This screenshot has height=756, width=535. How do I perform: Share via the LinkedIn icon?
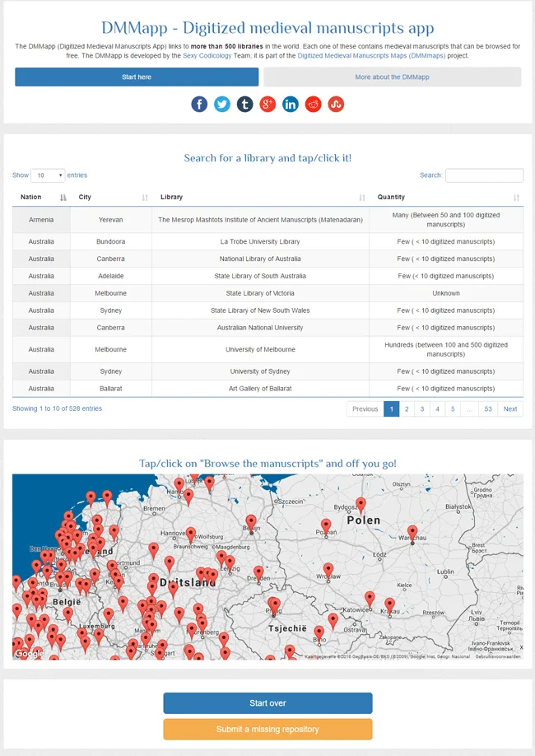click(291, 104)
